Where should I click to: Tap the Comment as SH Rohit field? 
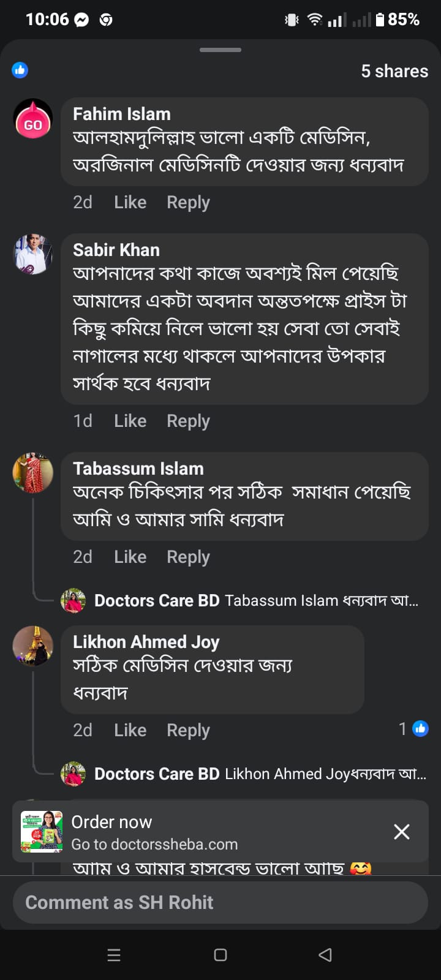(221, 902)
